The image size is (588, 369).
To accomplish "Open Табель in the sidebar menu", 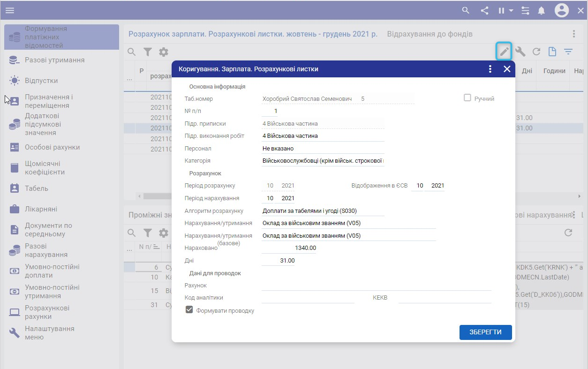I will point(36,188).
